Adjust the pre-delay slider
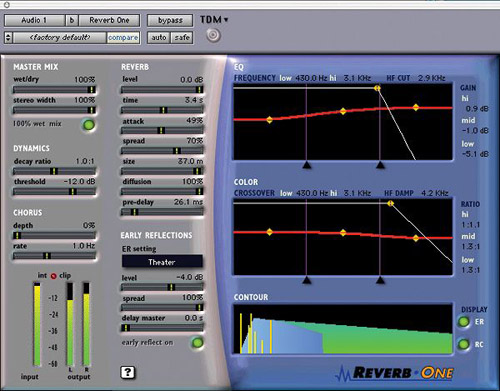 tap(162, 212)
